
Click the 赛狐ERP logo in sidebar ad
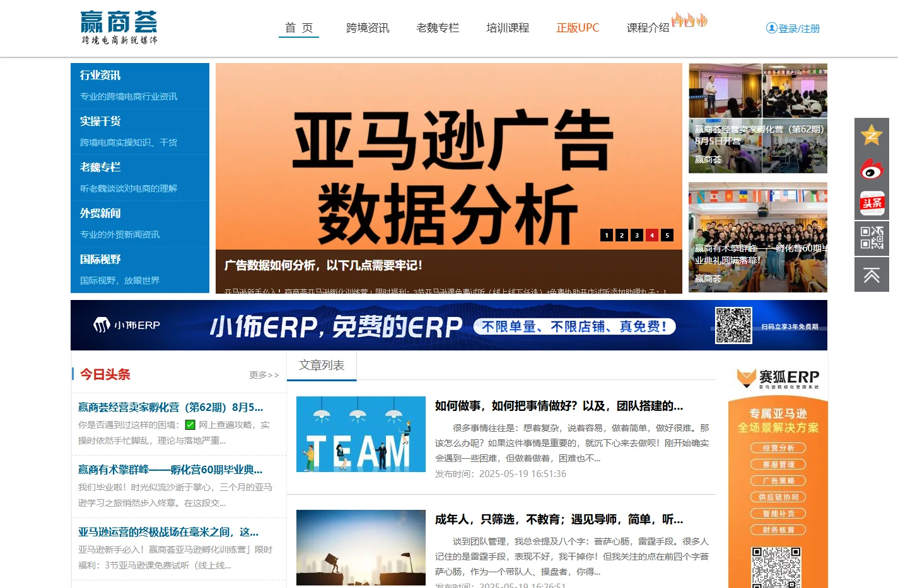778,378
